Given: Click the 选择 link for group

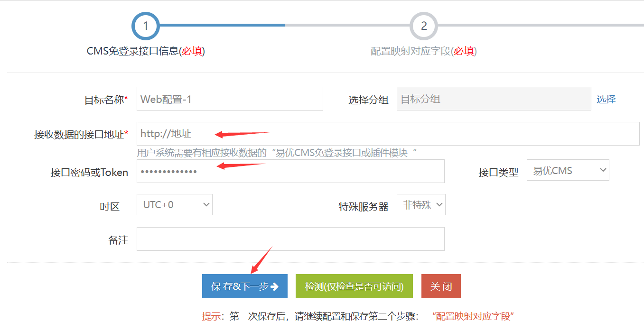Looking at the screenshot, I should 606,99.
